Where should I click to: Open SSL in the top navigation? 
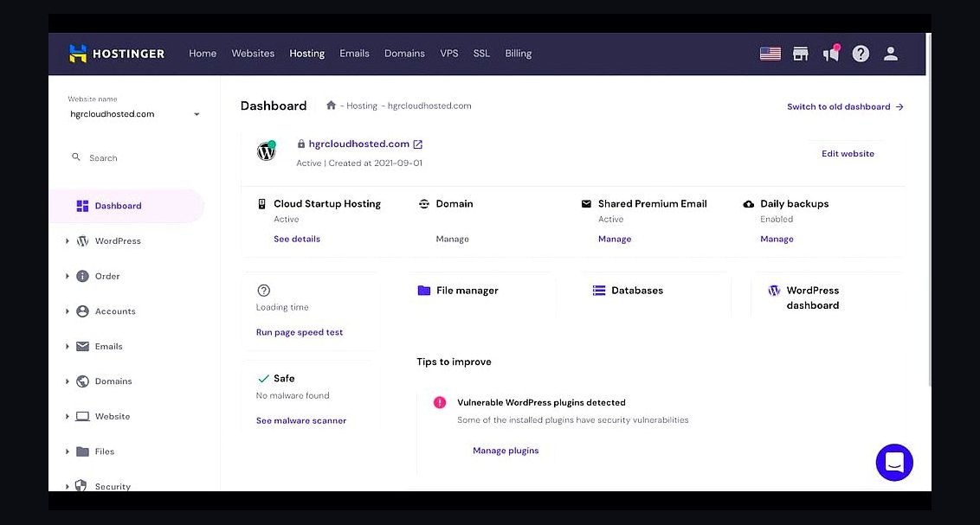pyautogui.click(x=481, y=54)
